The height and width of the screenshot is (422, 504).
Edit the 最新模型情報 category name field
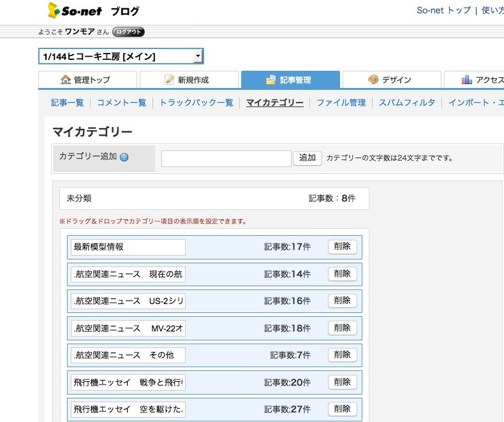click(x=128, y=247)
